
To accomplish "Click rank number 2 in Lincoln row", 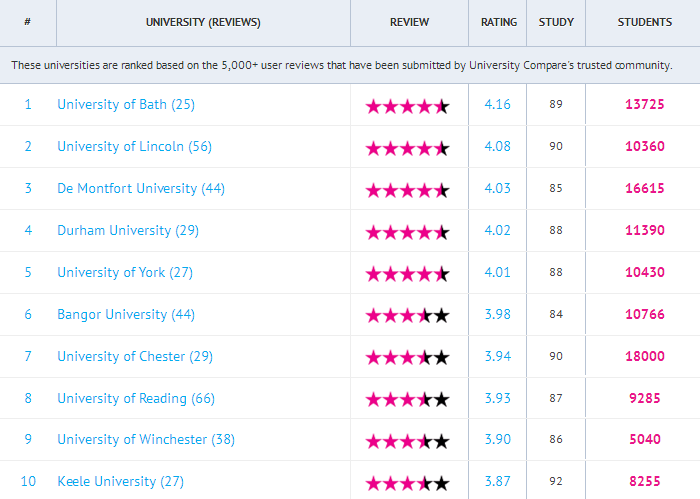I will (x=28, y=146).
